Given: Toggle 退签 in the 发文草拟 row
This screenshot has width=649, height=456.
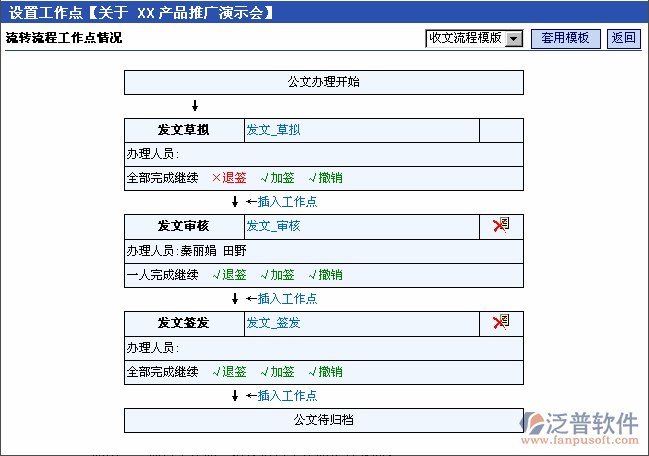Looking at the screenshot, I should 229,178.
